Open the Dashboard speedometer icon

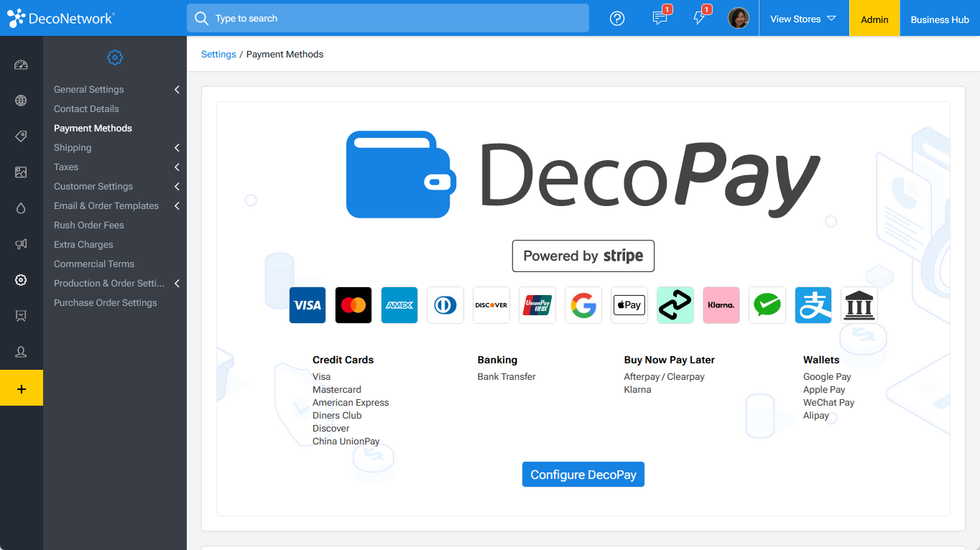[x=21, y=64]
